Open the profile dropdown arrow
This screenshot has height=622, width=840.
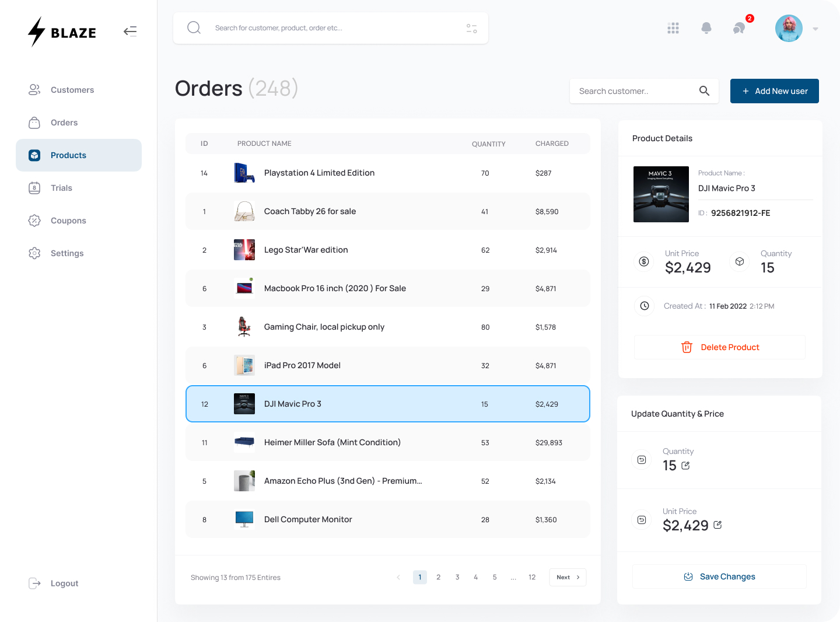click(x=815, y=28)
